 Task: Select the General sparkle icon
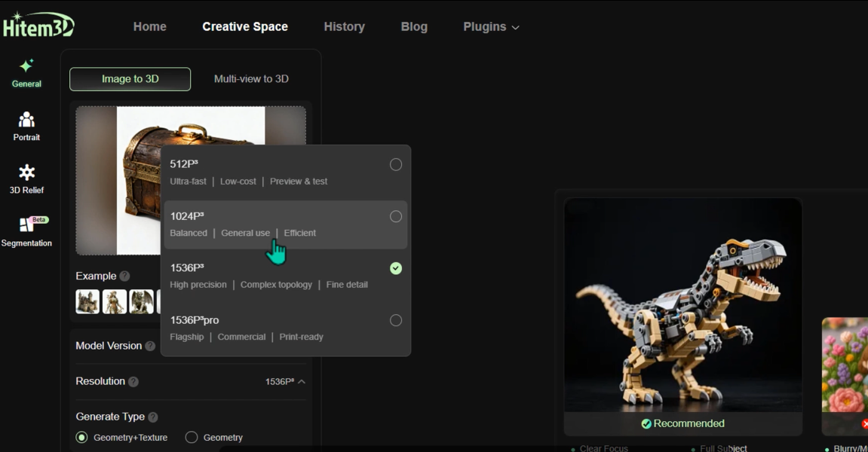point(26,66)
